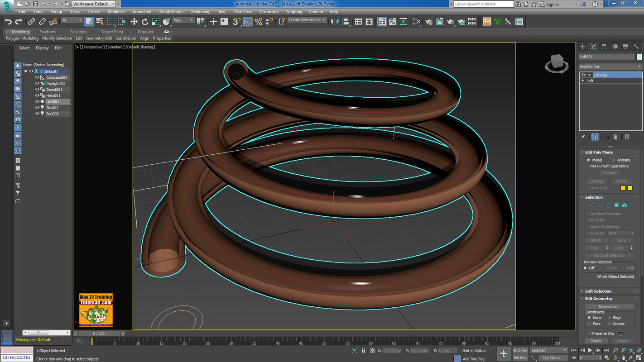
Task: Open the Create panel in the command panel
Action: pyautogui.click(x=582, y=46)
